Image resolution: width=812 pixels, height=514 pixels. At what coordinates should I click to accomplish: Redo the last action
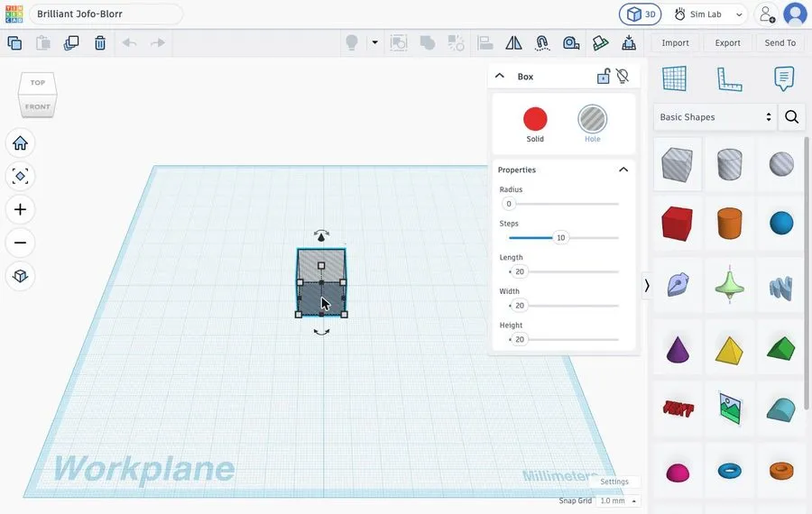pos(157,43)
